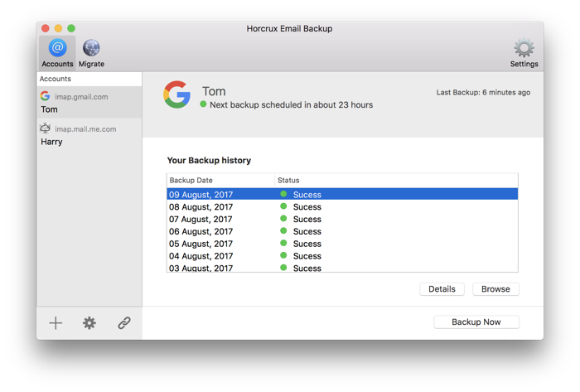Screen dimensions: 580x392
Task: Sort by Backup Date column header
Action: coord(220,180)
